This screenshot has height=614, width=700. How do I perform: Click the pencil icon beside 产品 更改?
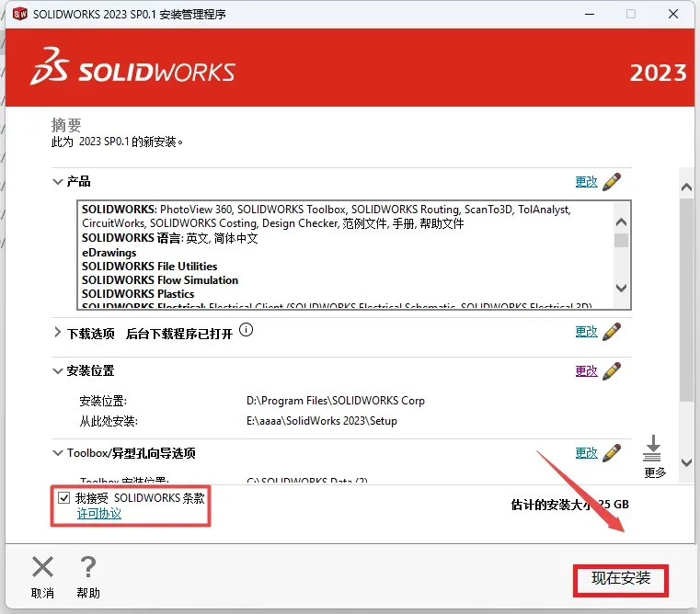[612, 182]
